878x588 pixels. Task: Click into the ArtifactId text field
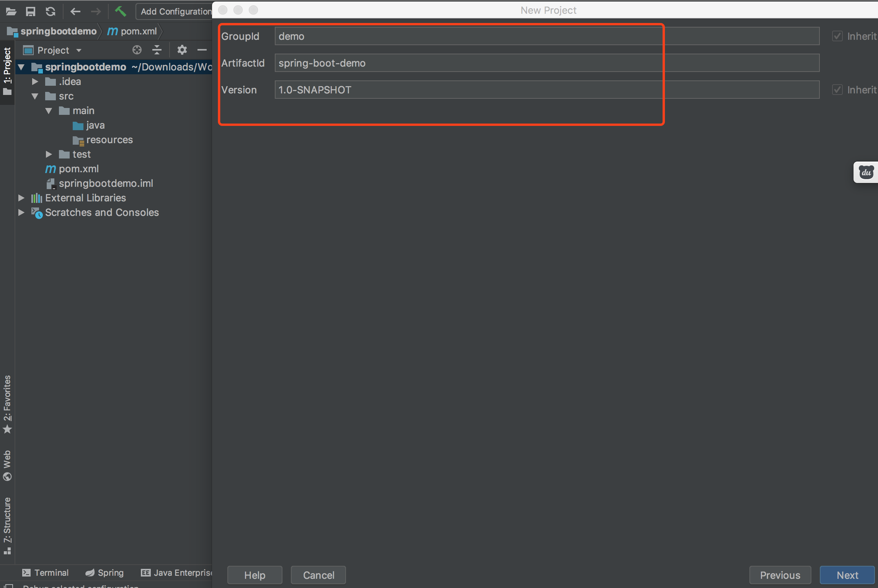click(547, 63)
